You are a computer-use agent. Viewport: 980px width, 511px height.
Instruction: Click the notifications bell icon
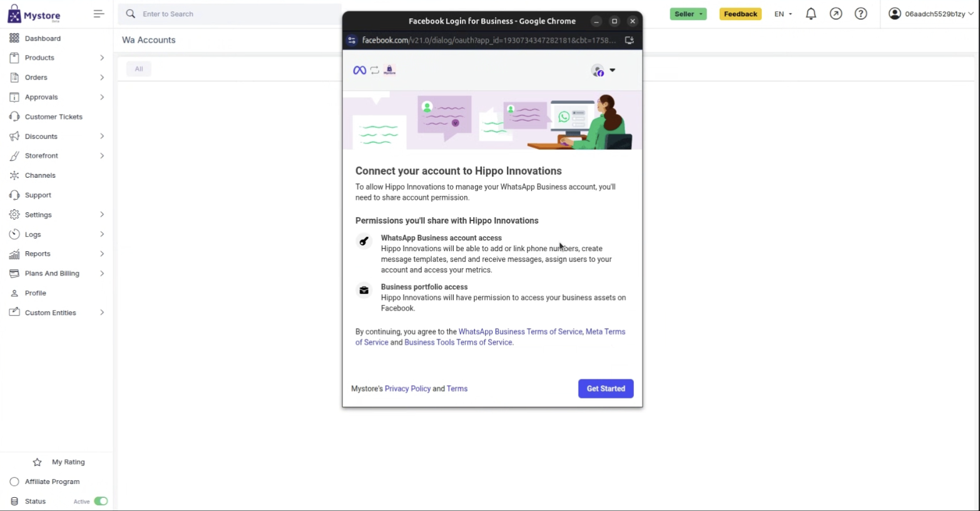coord(810,14)
